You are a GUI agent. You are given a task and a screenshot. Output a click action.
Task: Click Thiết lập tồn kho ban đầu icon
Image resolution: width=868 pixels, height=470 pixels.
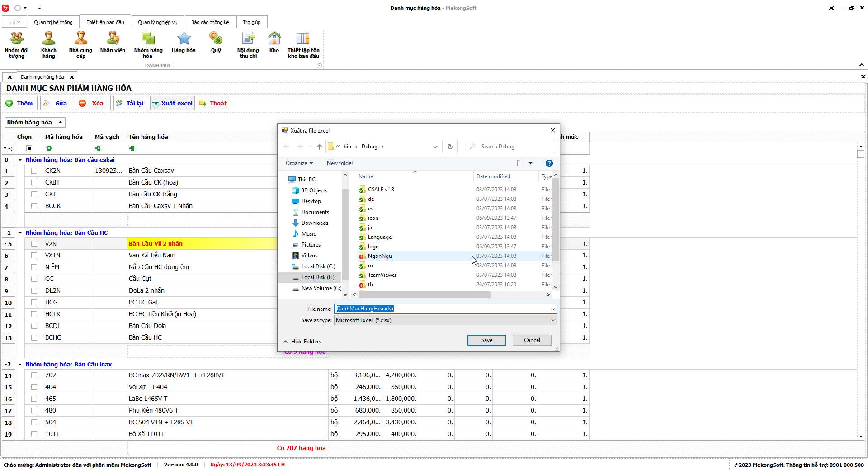click(303, 45)
